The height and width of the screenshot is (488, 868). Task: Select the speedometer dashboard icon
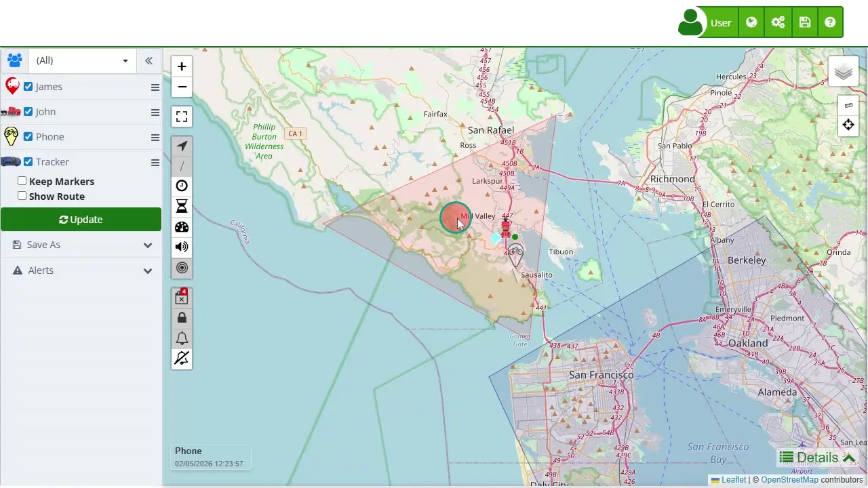(182, 226)
